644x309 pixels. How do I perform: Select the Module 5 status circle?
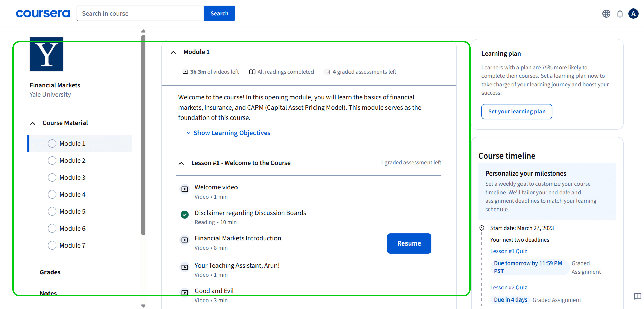[52, 212]
